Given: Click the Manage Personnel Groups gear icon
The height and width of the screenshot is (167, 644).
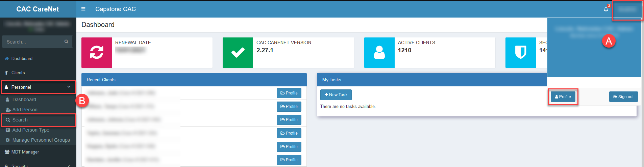Looking at the screenshot, I should (8, 140).
